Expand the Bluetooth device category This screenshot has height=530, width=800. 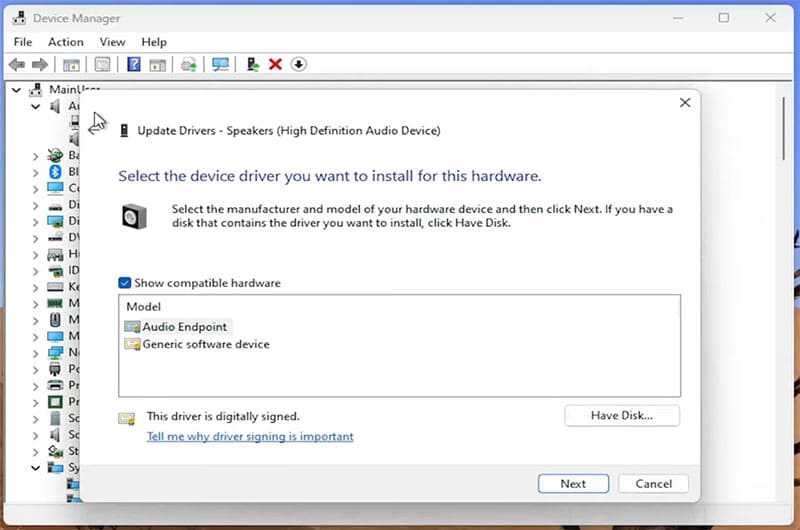tap(36, 171)
